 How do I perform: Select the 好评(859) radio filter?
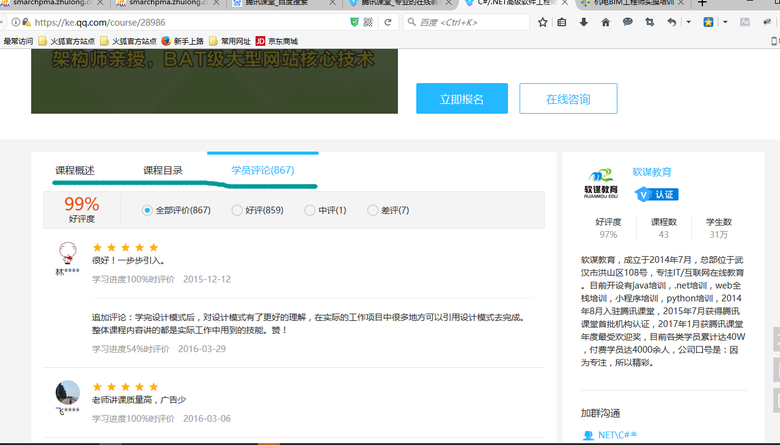(x=237, y=210)
